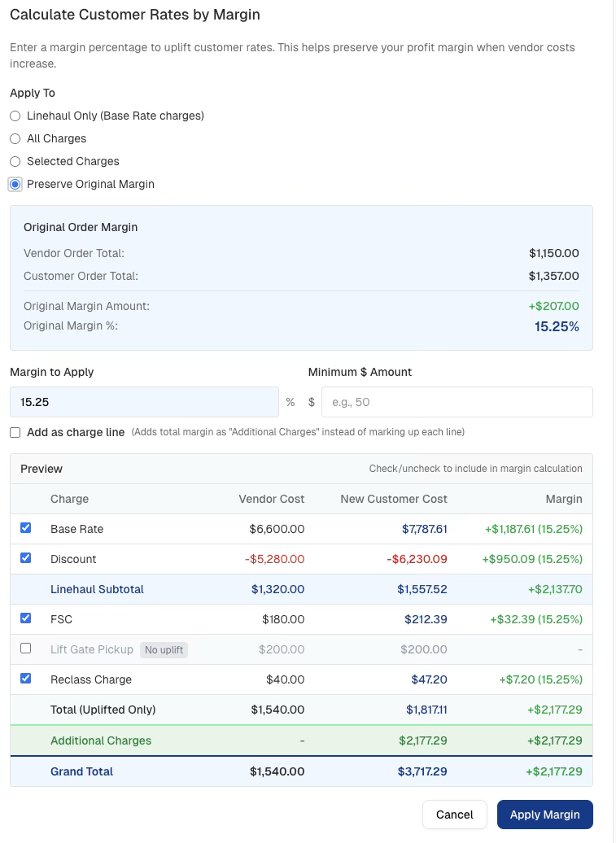Uncheck the Discount charge checkbox
The width and height of the screenshot is (616, 843).
click(26, 558)
